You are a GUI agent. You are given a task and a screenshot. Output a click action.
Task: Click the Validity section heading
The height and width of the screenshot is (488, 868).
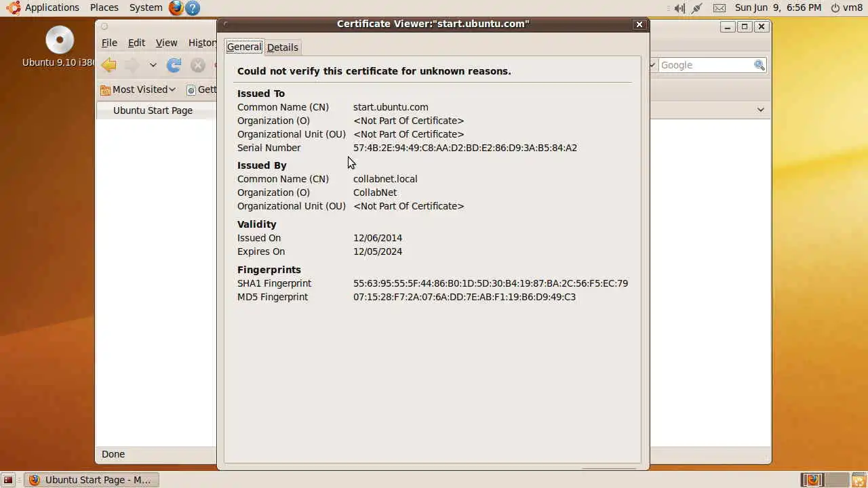pyautogui.click(x=257, y=224)
